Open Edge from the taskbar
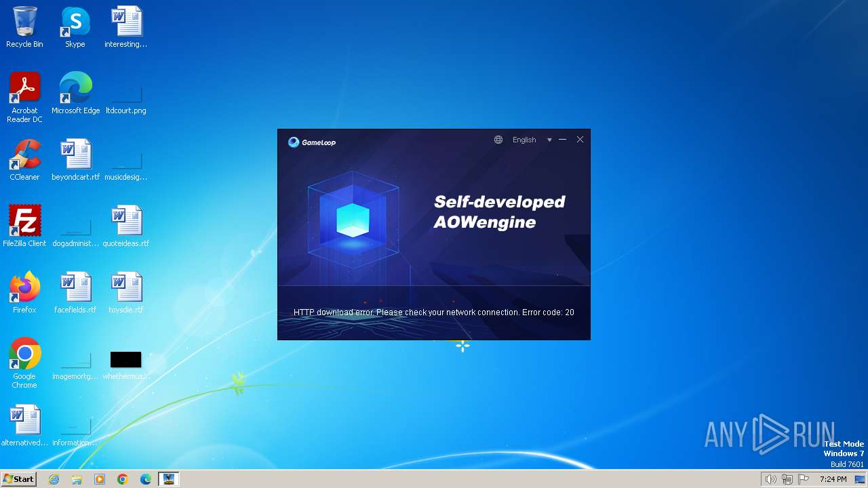This screenshot has height=488, width=868. (146, 479)
